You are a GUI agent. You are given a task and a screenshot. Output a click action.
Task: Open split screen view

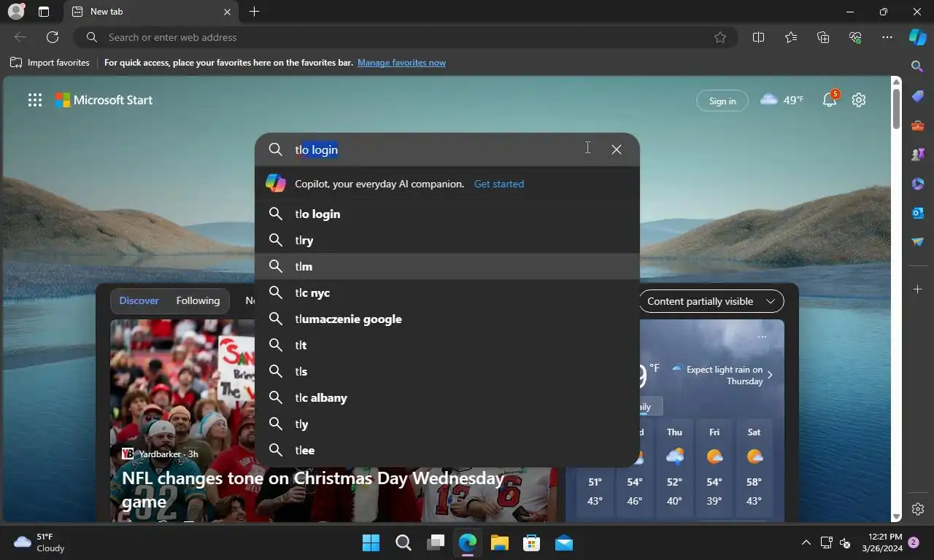pos(758,37)
